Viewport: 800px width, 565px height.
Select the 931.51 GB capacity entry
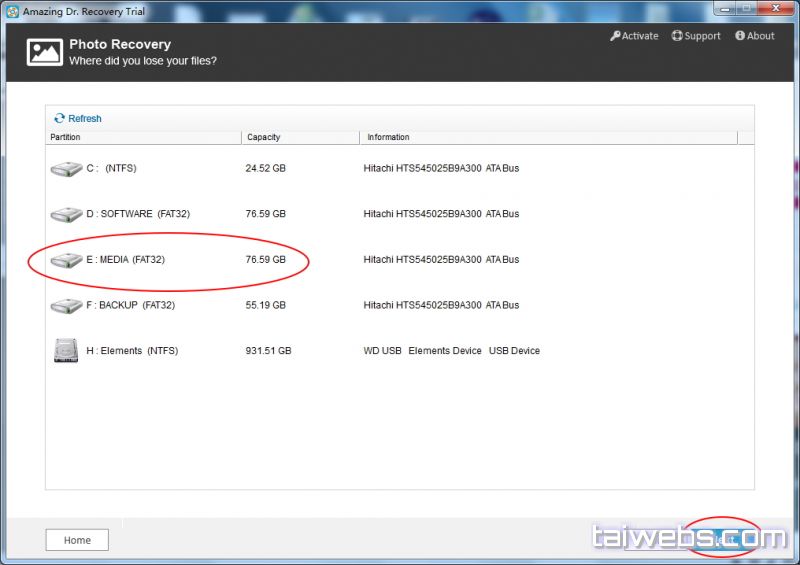(268, 351)
